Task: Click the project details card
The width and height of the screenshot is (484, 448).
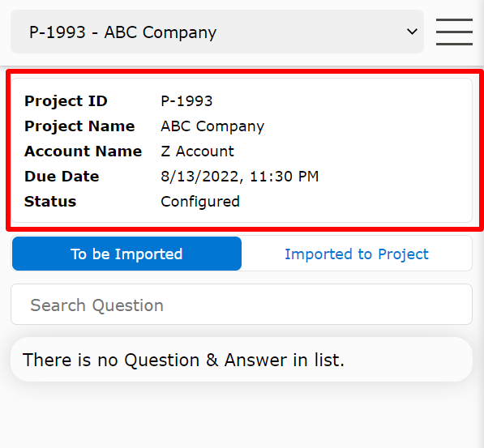Action: (242, 150)
